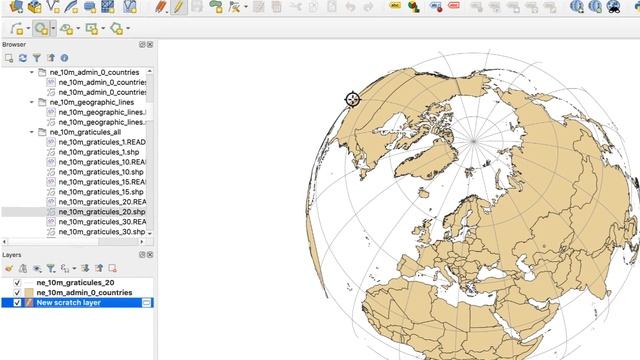Open the Browser panel filter

point(37,58)
